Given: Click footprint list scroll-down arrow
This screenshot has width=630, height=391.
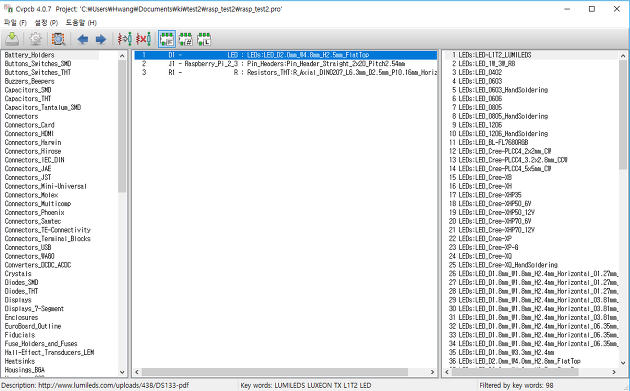Looking at the screenshot, I should click(x=623, y=363).
